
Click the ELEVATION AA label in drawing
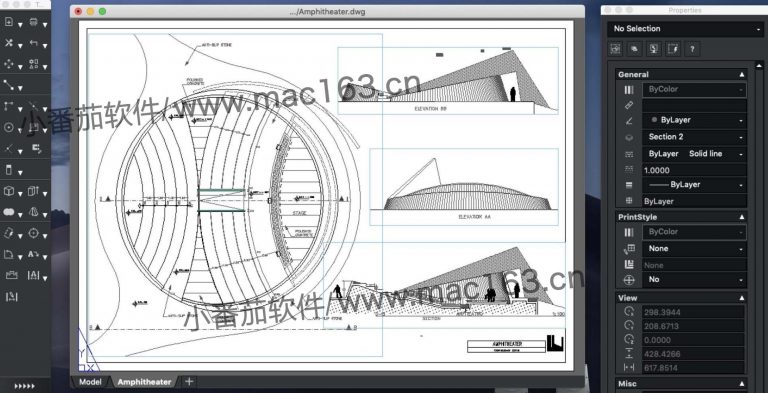474,216
